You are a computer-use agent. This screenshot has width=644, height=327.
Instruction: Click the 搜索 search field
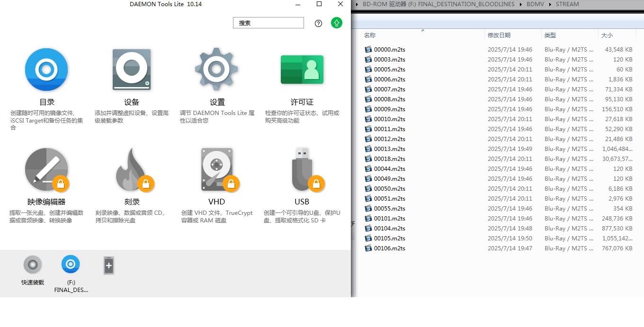(x=268, y=23)
